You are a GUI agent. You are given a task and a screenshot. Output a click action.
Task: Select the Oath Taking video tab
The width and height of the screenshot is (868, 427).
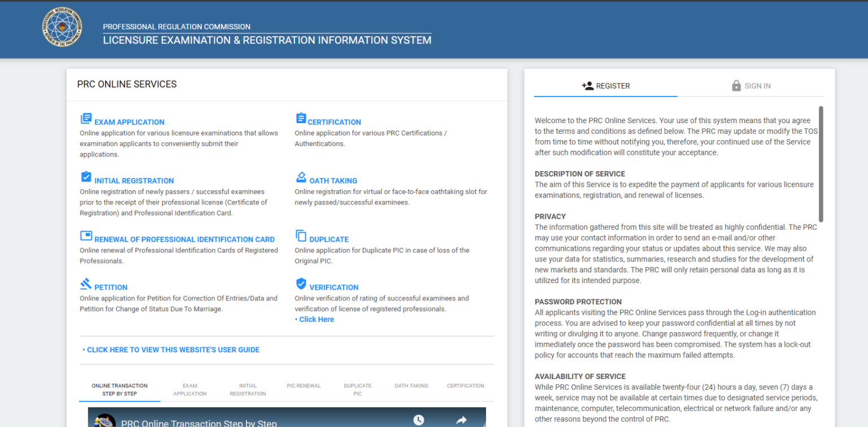tap(411, 386)
